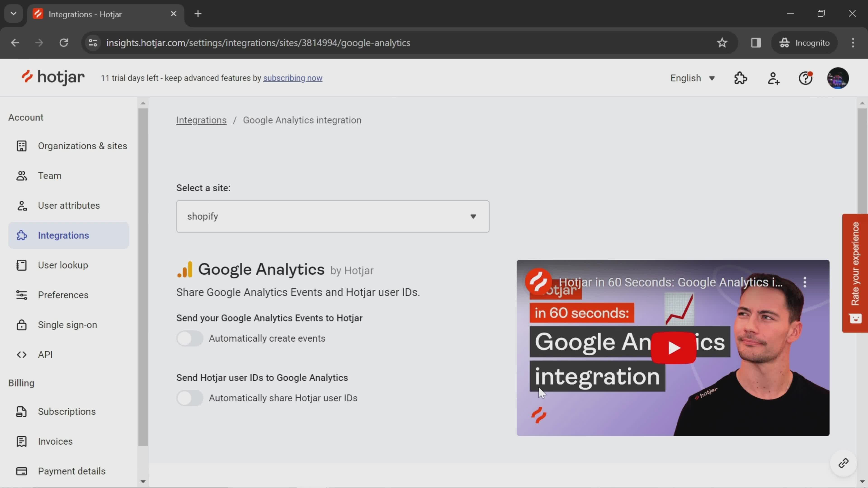The height and width of the screenshot is (488, 868).
Task: Open Organizations & sites settings
Action: pos(82,146)
